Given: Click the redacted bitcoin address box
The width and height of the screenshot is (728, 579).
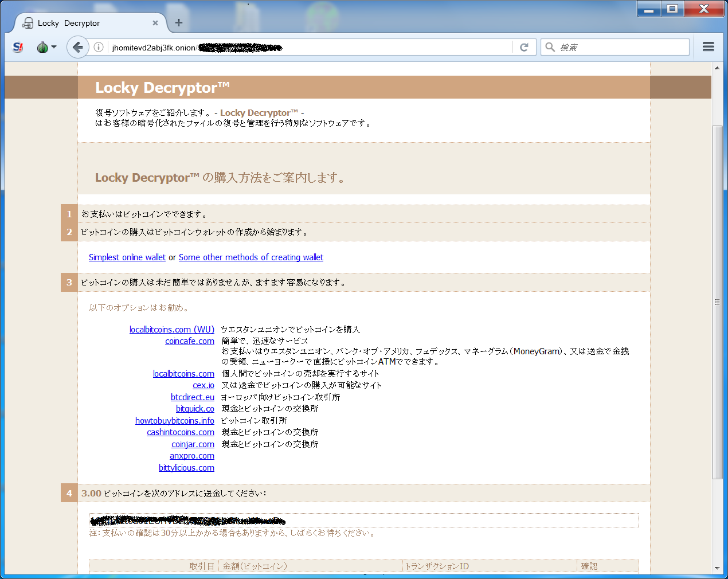Looking at the screenshot, I should (x=364, y=520).
